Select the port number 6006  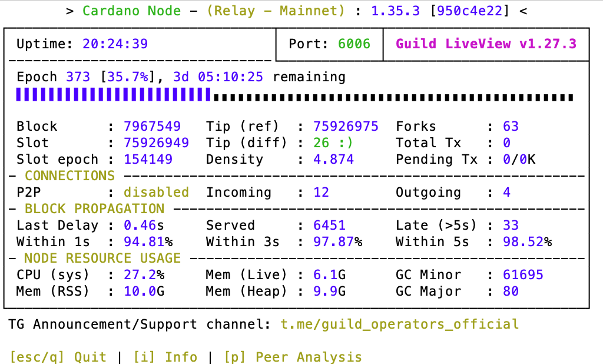point(354,44)
